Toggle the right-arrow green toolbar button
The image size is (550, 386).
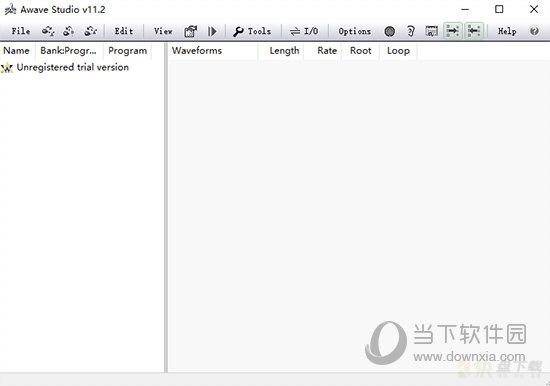(x=452, y=31)
